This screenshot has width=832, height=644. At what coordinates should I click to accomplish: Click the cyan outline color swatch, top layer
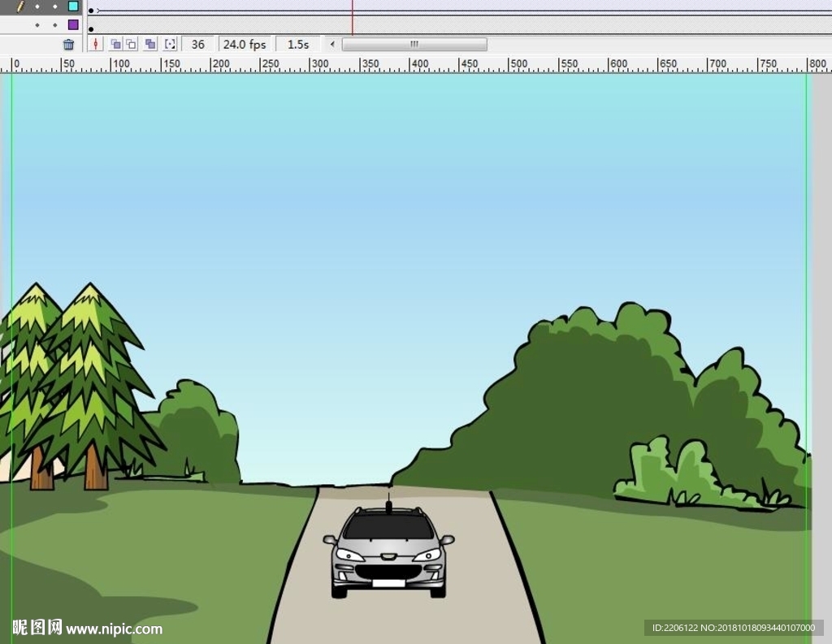pyautogui.click(x=73, y=6)
